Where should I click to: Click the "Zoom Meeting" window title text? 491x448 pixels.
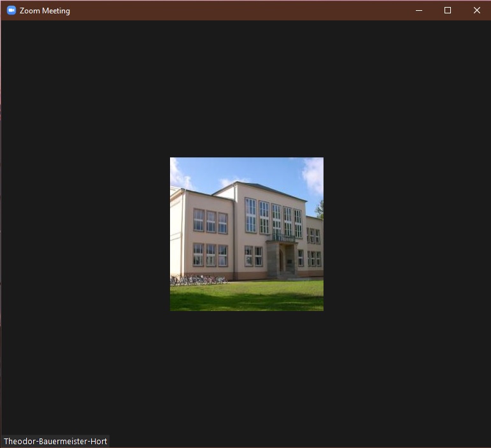[45, 11]
